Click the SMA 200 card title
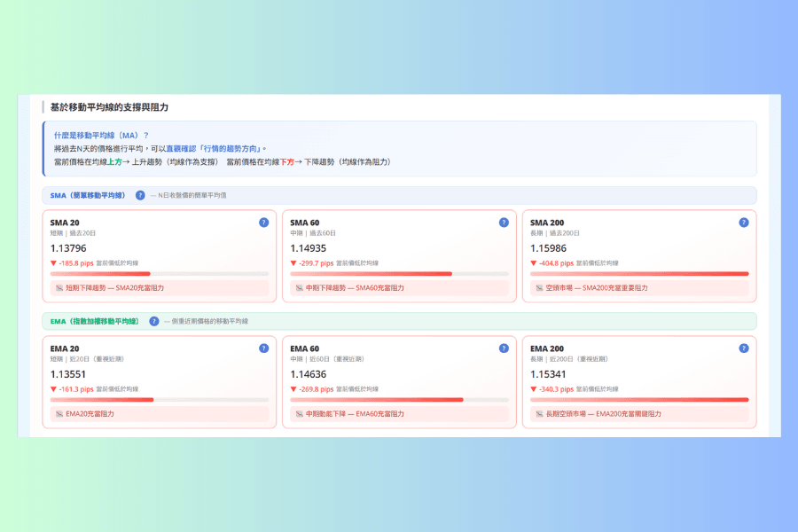Screen dimensions: 798x532 click(547, 223)
